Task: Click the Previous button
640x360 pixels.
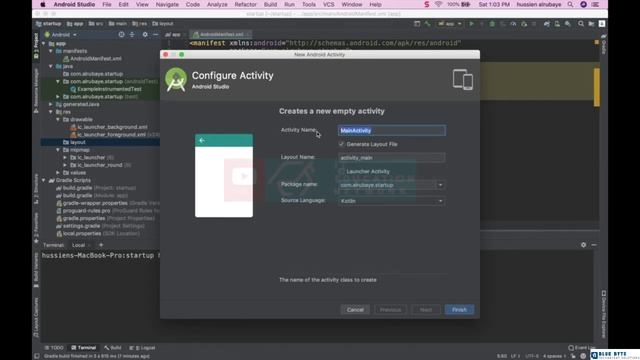Action: tap(390, 310)
